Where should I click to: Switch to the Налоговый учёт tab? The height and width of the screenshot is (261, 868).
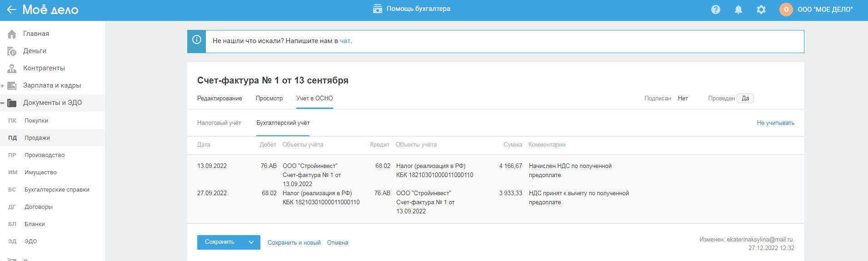tap(219, 123)
